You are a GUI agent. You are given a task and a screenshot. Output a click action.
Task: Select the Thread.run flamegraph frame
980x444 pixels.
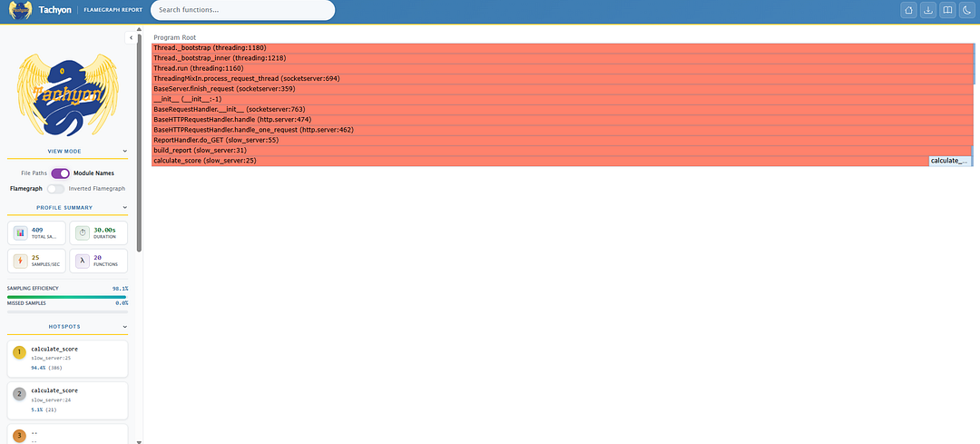pos(563,68)
